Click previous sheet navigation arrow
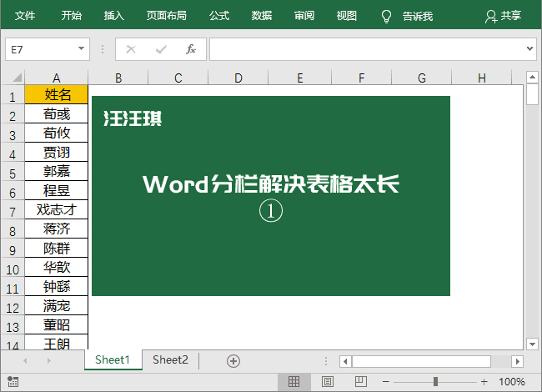 click(25, 361)
